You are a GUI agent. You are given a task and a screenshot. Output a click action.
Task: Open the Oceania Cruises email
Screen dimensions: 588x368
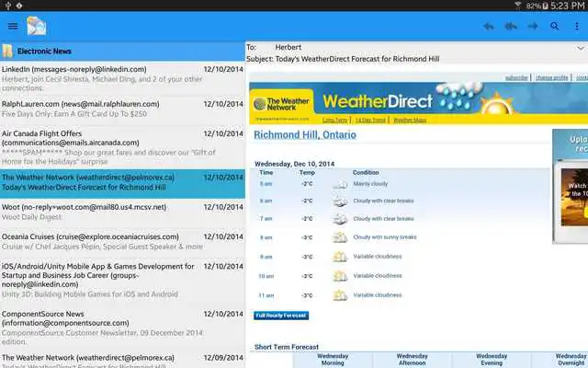(122, 241)
